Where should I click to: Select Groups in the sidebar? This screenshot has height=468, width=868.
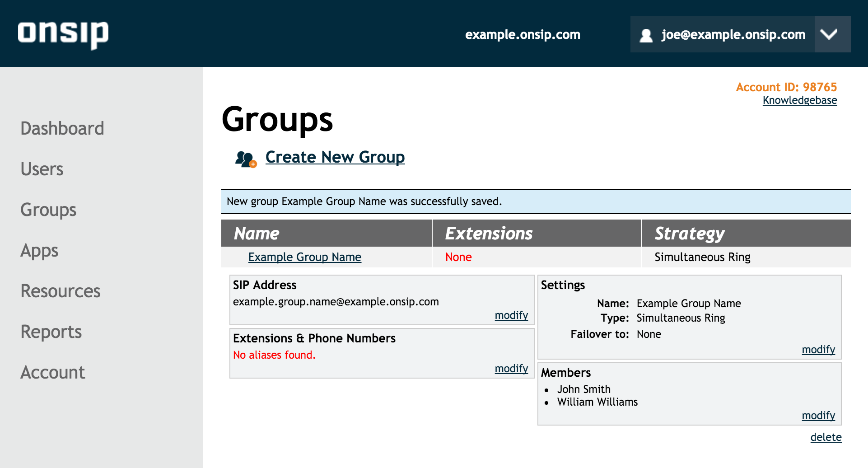click(x=48, y=210)
